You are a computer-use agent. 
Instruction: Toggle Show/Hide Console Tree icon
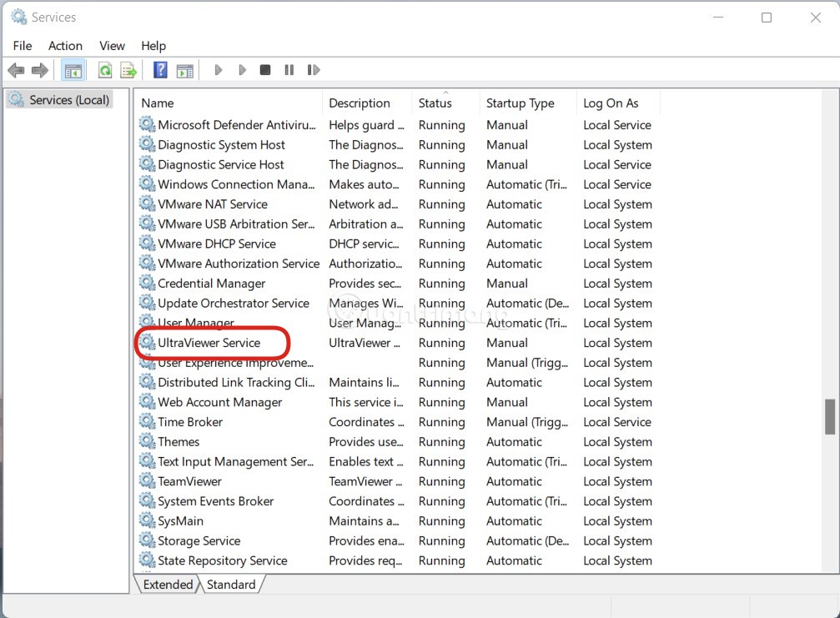point(73,70)
